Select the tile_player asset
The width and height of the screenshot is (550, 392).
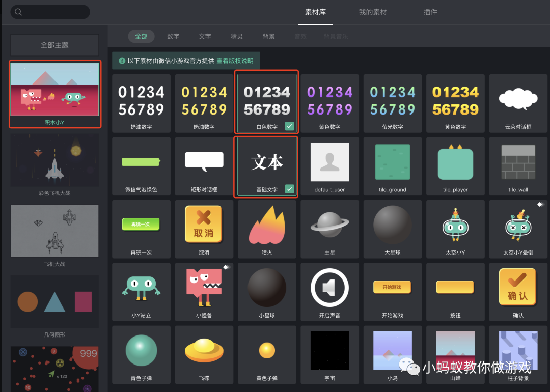[x=455, y=166]
